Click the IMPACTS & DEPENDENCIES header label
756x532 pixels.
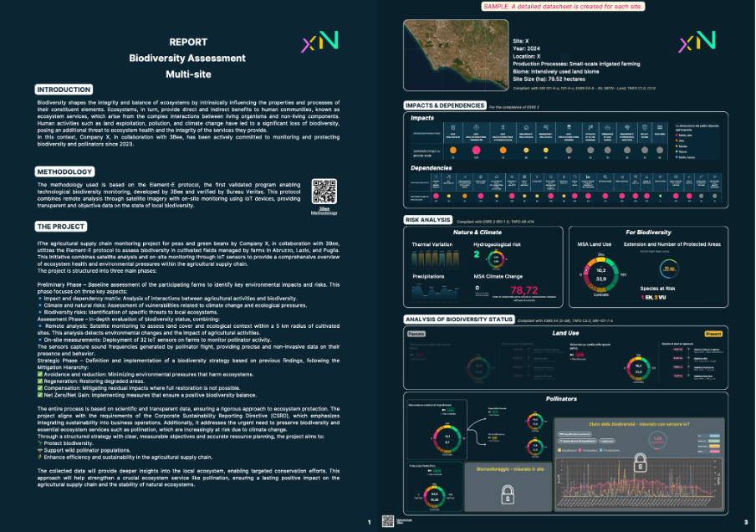coord(445,105)
